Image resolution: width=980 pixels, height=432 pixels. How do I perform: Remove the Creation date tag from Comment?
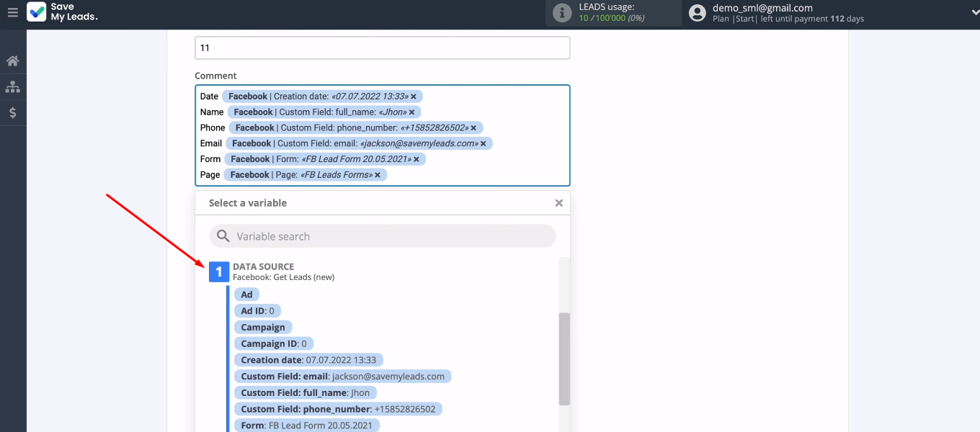[x=414, y=96]
